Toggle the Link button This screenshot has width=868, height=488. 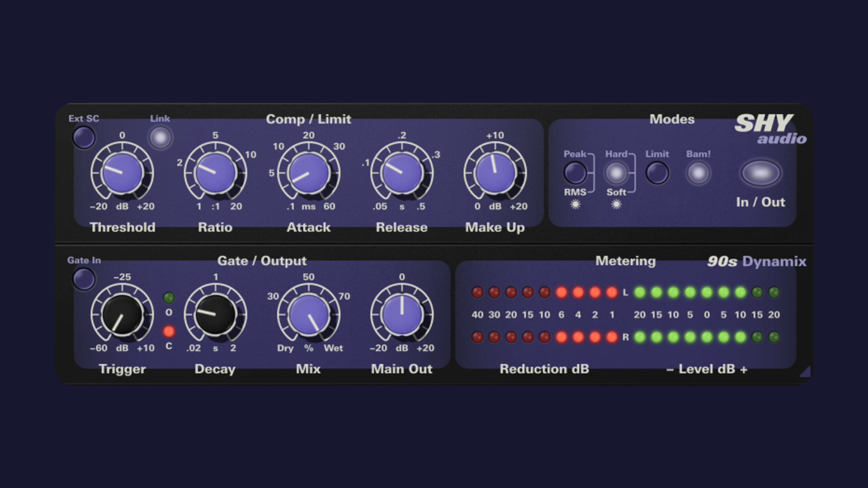click(160, 137)
